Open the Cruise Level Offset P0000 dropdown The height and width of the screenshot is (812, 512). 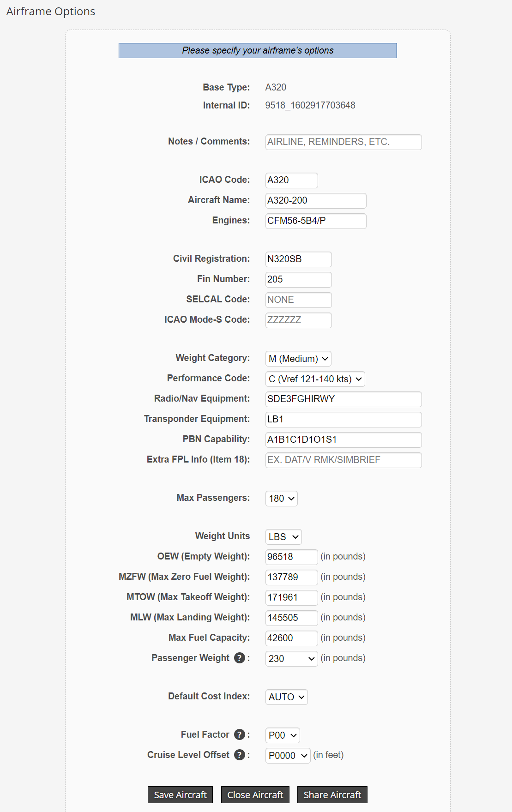(x=288, y=756)
